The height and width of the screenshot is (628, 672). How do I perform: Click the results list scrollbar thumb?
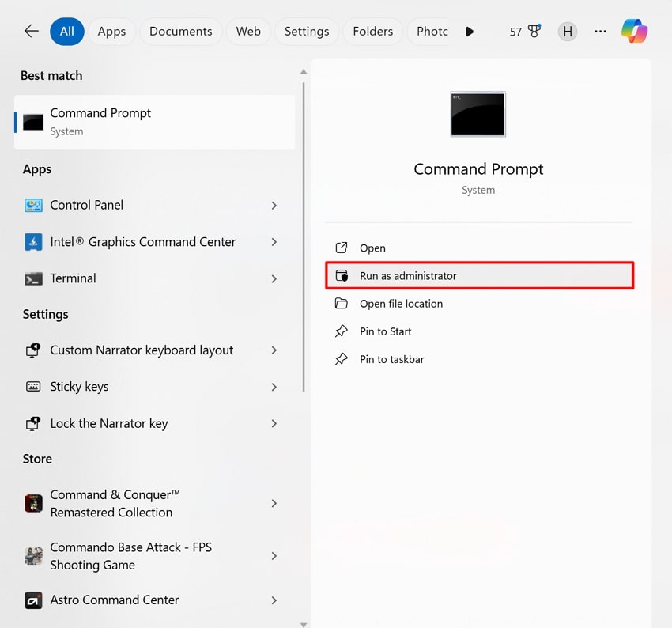click(304, 236)
